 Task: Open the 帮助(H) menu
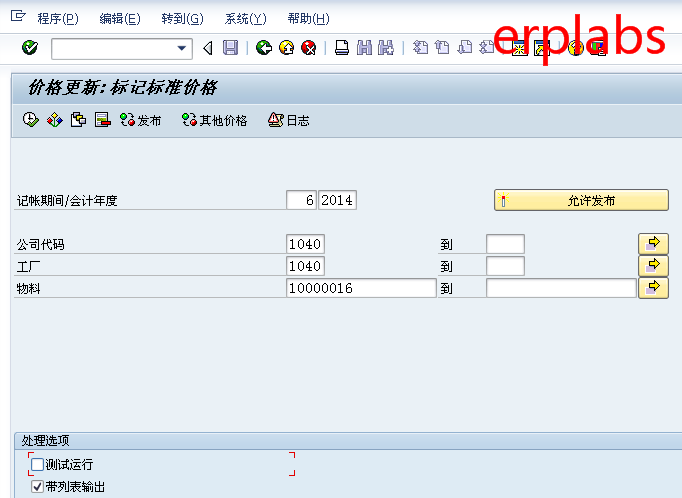coord(308,19)
